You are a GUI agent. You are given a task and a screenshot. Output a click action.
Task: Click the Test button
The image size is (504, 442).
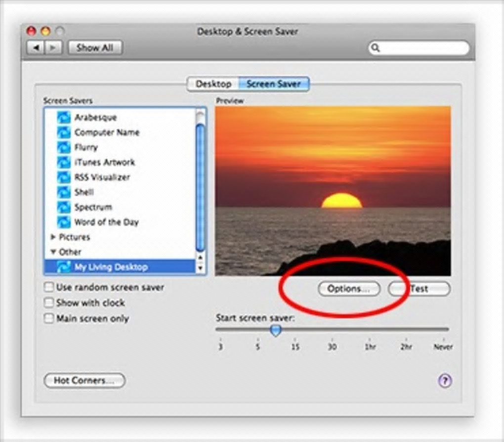[x=419, y=289]
